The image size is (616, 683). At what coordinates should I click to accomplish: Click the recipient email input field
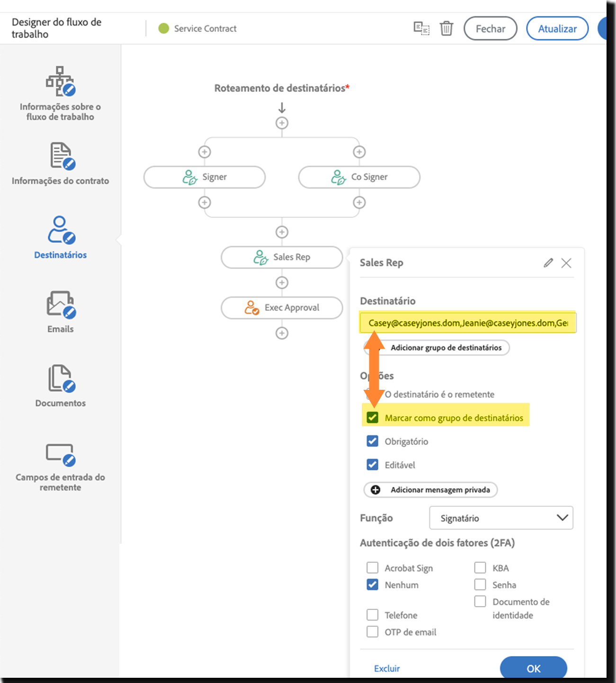pos(468,323)
